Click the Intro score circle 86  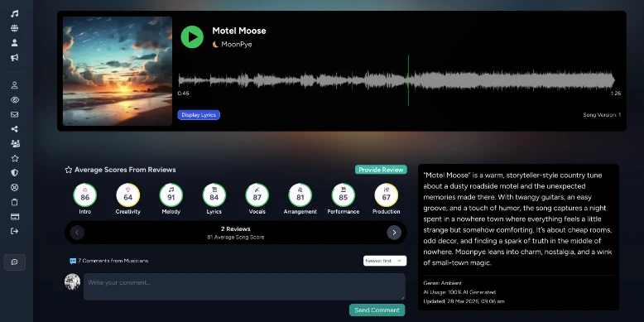[85, 195]
